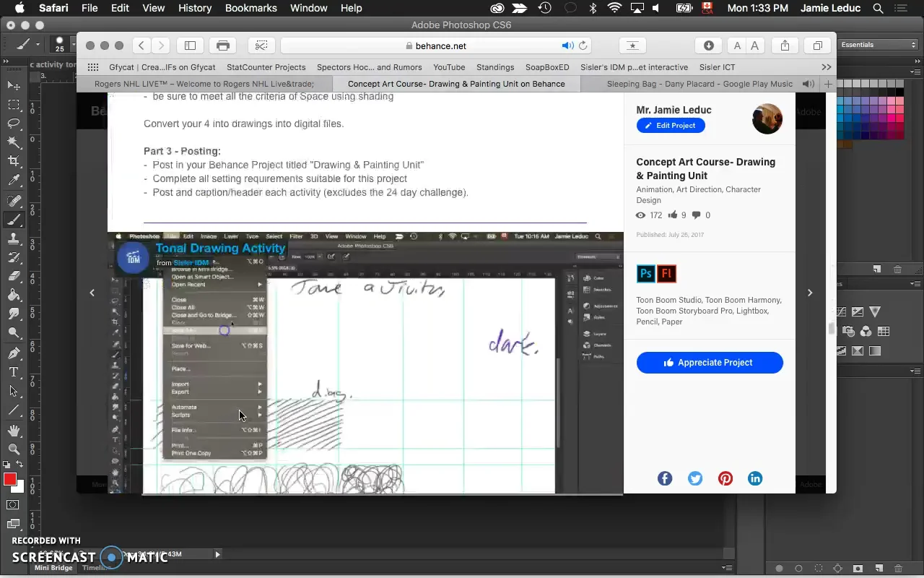This screenshot has height=578, width=924.
Task: Click the trash icon in Swatches panel
Action: [898, 269]
